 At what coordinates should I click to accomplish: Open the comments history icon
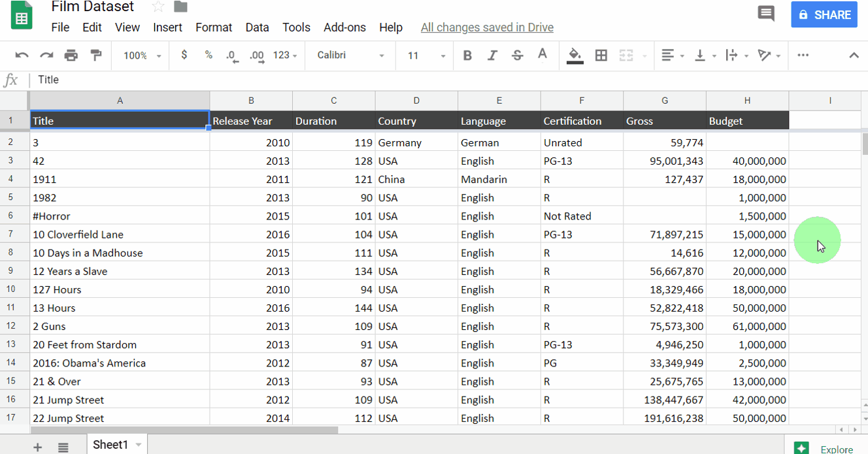[766, 14]
